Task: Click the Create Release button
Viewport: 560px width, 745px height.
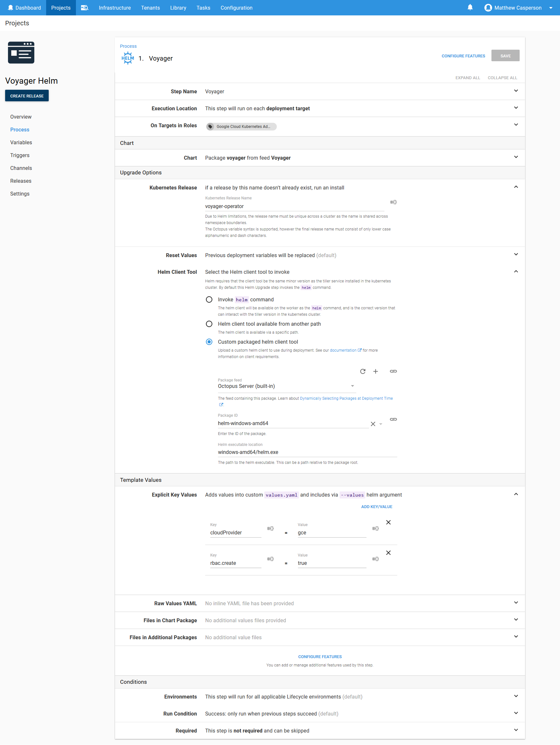Action: pos(27,96)
